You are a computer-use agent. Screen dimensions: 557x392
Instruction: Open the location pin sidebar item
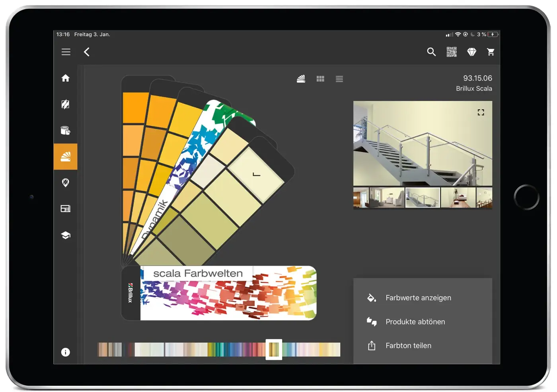pos(66,183)
